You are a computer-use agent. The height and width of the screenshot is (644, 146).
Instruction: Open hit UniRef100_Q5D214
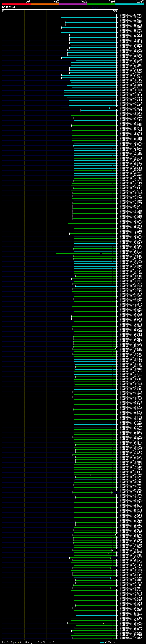131,42
